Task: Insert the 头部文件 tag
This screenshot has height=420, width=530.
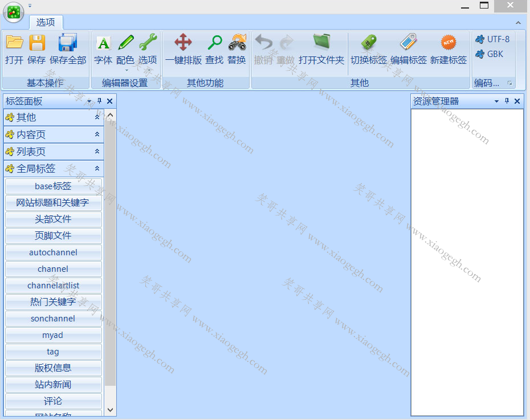Action: (x=54, y=219)
